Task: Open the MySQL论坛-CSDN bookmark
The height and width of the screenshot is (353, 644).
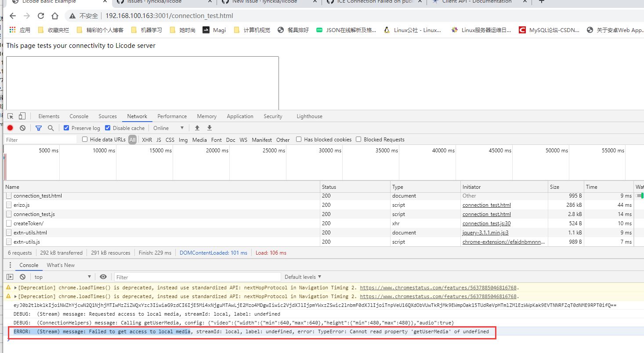Action: click(549, 30)
